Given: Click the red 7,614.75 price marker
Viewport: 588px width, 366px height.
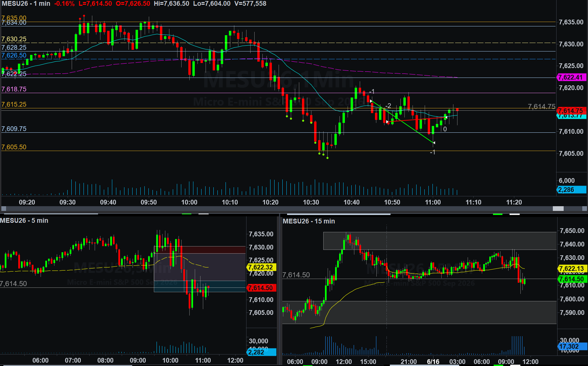Looking at the screenshot, I should (571, 110).
